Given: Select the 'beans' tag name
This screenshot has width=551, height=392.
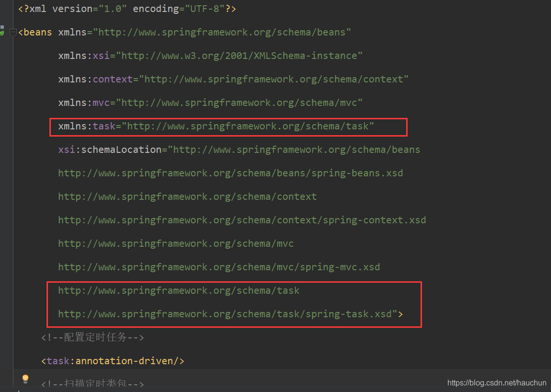Looking at the screenshot, I should [x=37, y=32].
